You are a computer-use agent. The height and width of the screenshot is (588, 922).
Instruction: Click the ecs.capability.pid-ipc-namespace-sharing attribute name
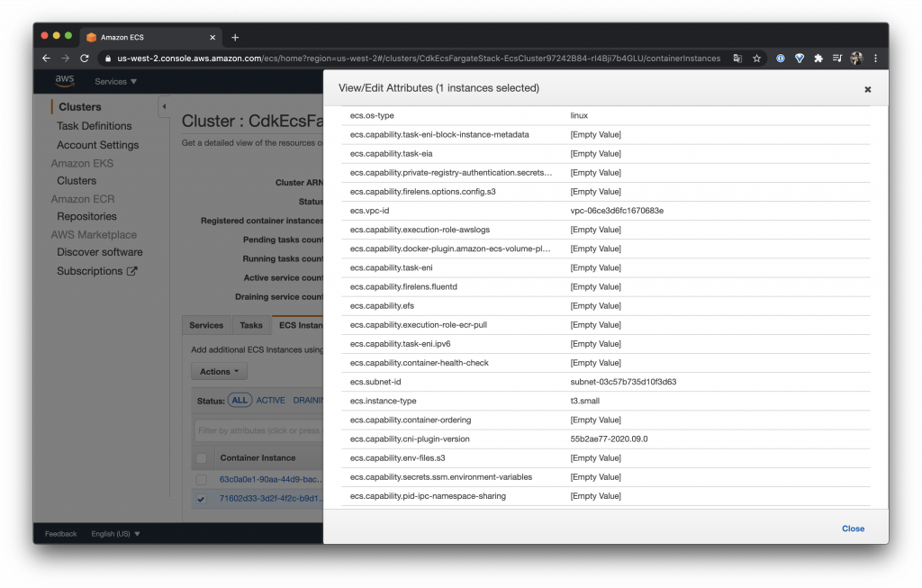point(428,496)
